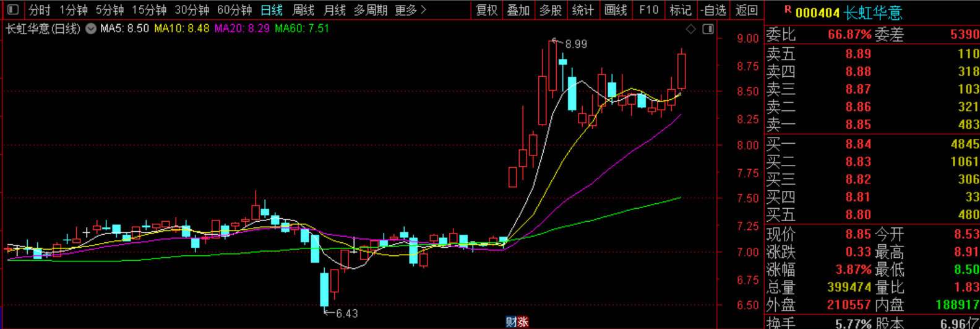
Task: Click the 返回 back button
Action: (747, 10)
